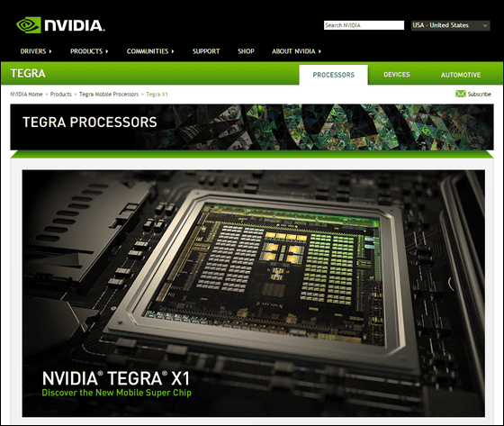This screenshot has width=504, height=426.
Task: Click the Subscribe link text
Action: pos(479,94)
